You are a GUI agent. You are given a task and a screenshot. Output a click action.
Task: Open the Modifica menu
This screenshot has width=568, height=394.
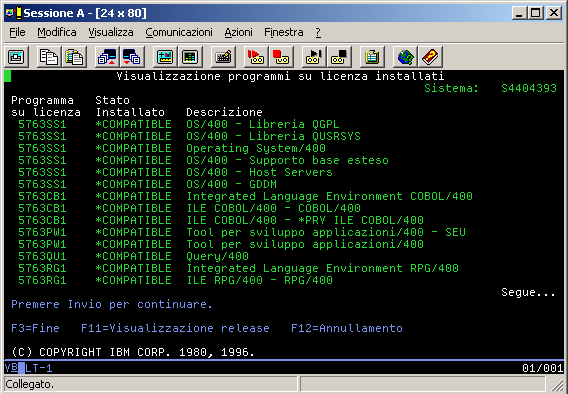(x=57, y=32)
